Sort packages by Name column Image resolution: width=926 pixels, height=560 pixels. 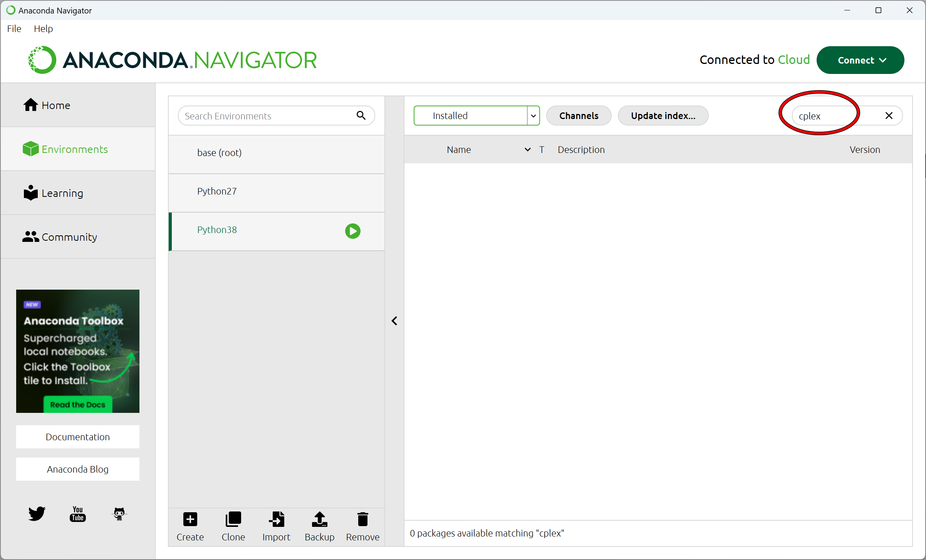coord(459,149)
